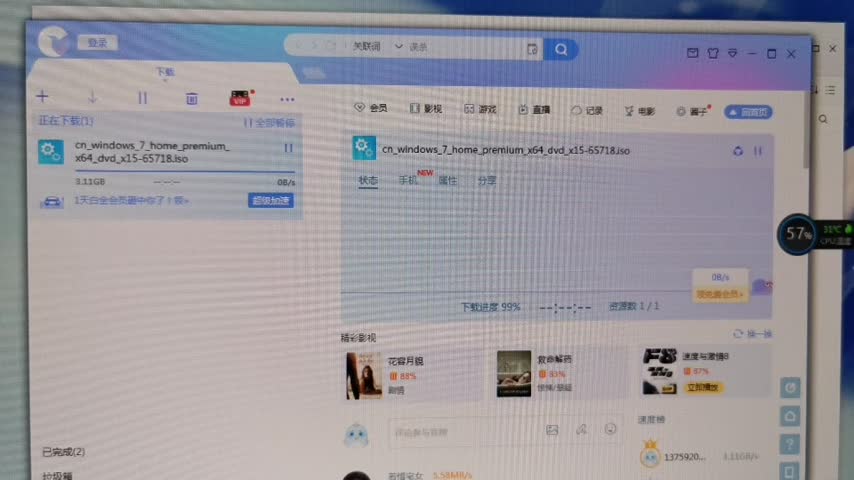854x480 pixels.
Task: Click the top refresh side icon at right edge
Action: (x=790, y=387)
